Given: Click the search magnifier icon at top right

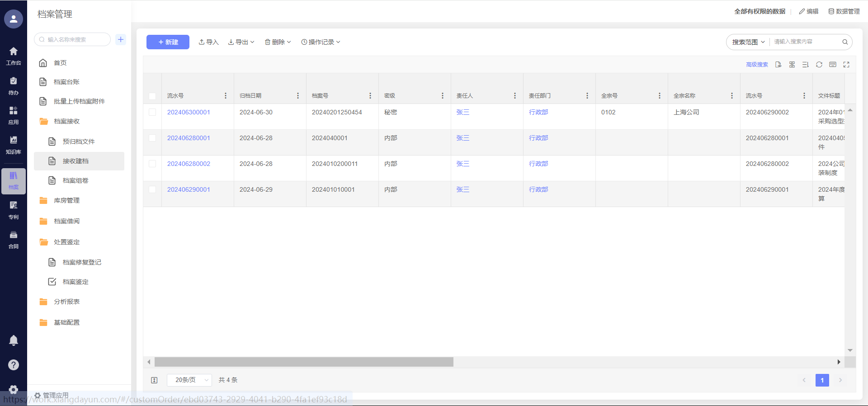Looking at the screenshot, I should (x=844, y=42).
